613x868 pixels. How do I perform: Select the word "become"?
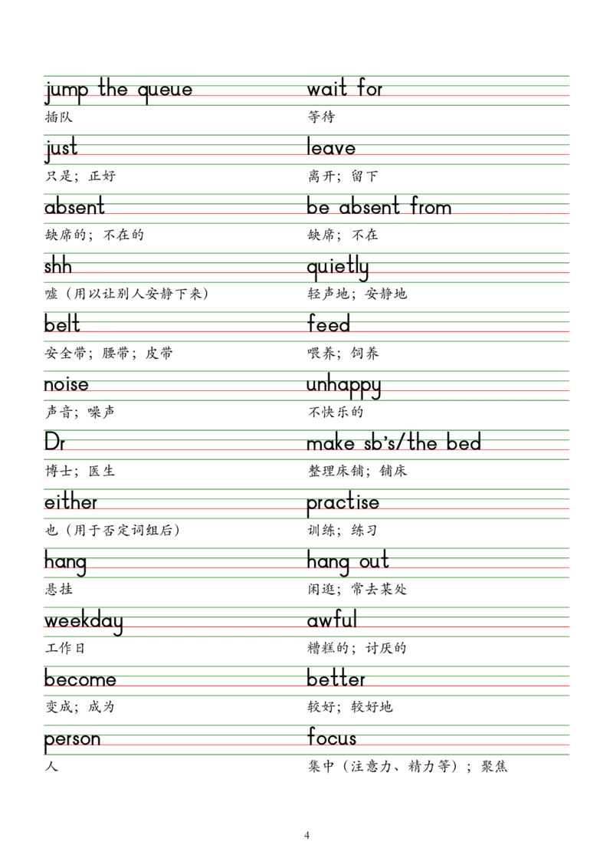(80, 680)
